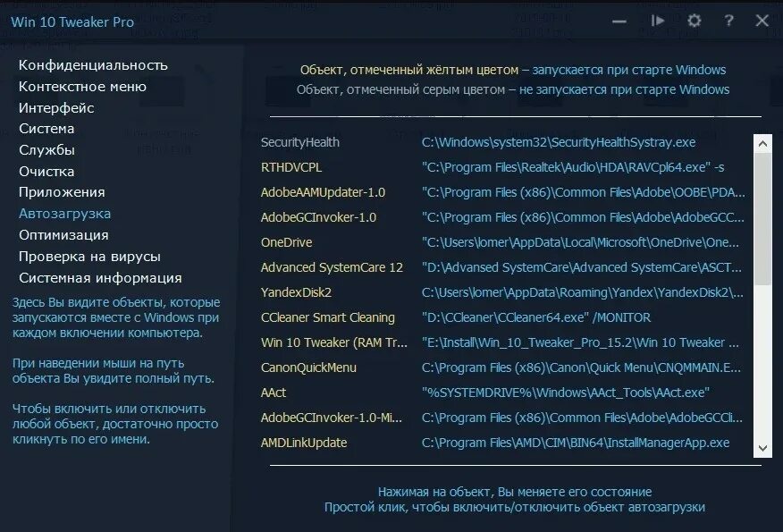Disable CanonQuickMenu startup entry
Screen dimensions: 783x532
tap(308, 367)
